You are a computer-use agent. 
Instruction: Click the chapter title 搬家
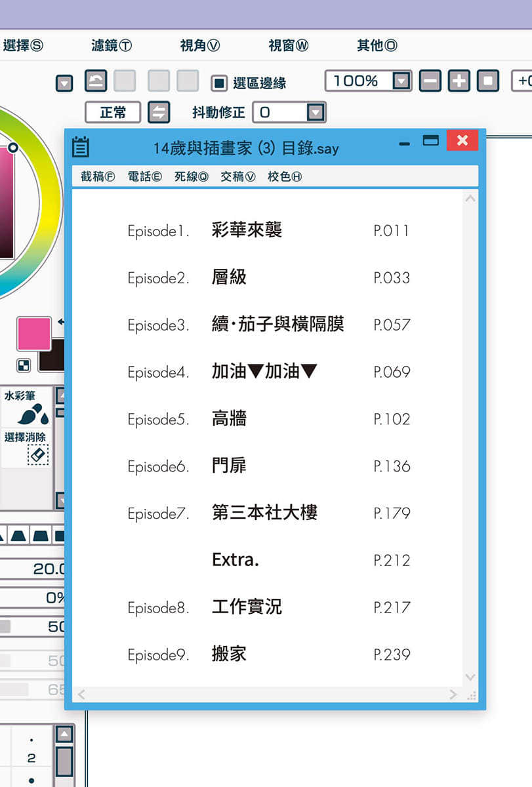pos(229,654)
